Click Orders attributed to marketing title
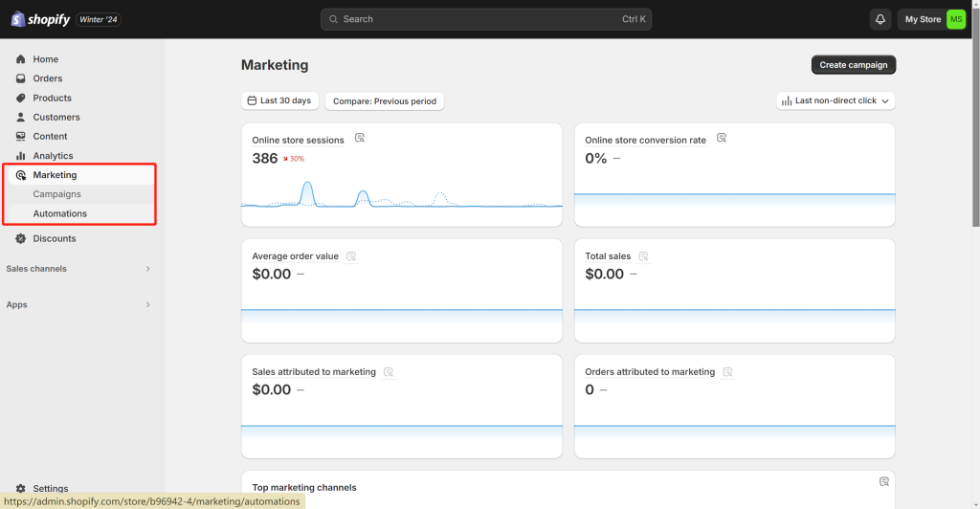The height and width of the screenshot is (509, 980). tap(650, 372)
